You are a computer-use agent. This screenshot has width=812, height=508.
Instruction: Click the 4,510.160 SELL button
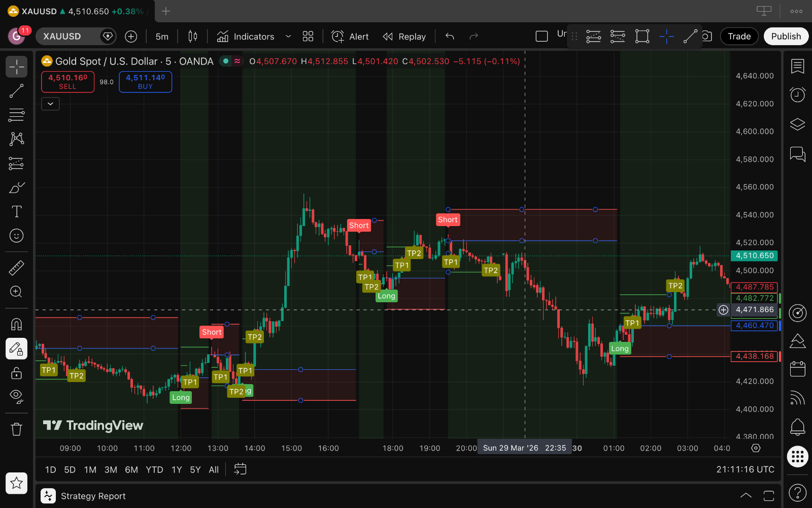67,82
